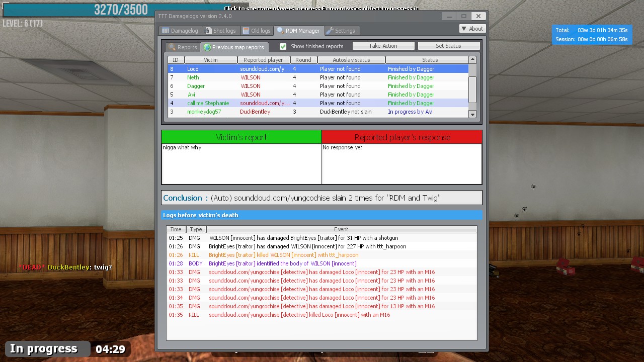The width and height of the screenshot is (644, 362).
Task: Select the 01:28 BODY identified log entry
Action: coord(321,263)
